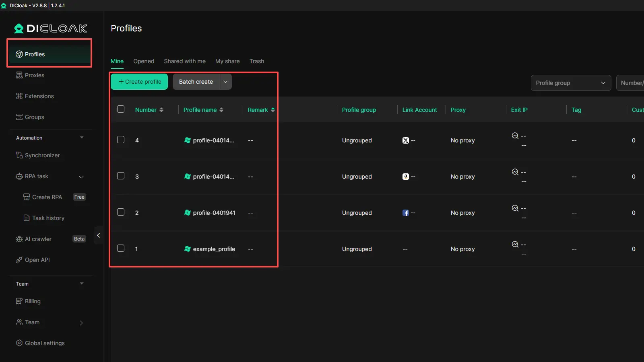Viewport: 644px width, 362px height.
Task: Toggle the select-all checkbox in table header
Action: [121, 109]
